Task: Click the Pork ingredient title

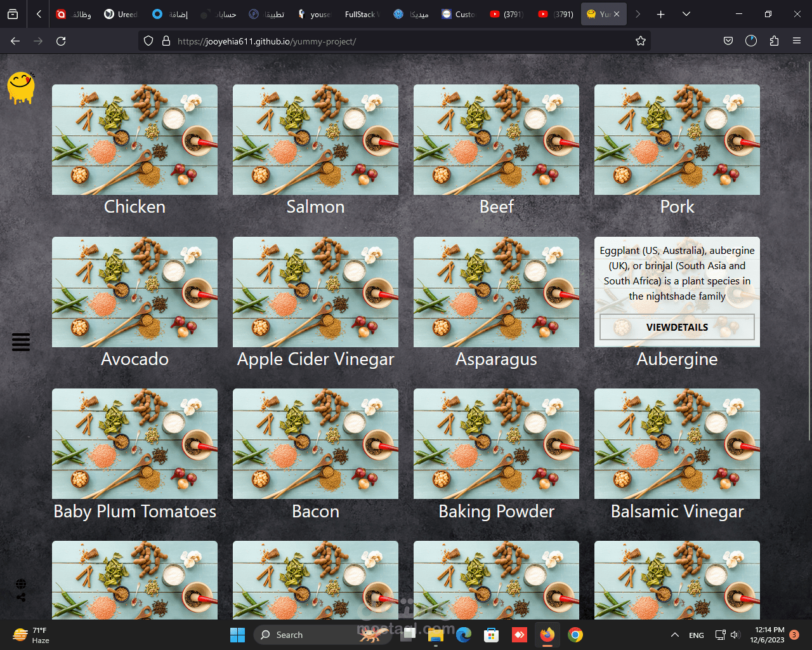Action: 677,207
